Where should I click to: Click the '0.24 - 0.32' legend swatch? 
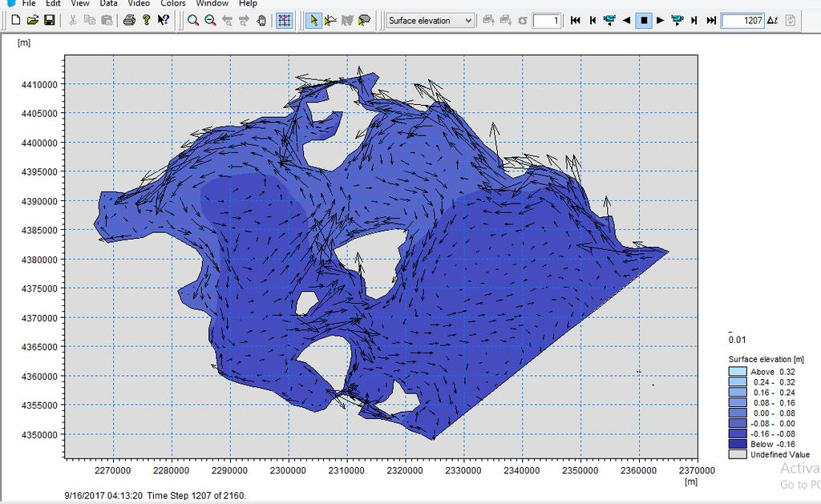tap(738, 382)
